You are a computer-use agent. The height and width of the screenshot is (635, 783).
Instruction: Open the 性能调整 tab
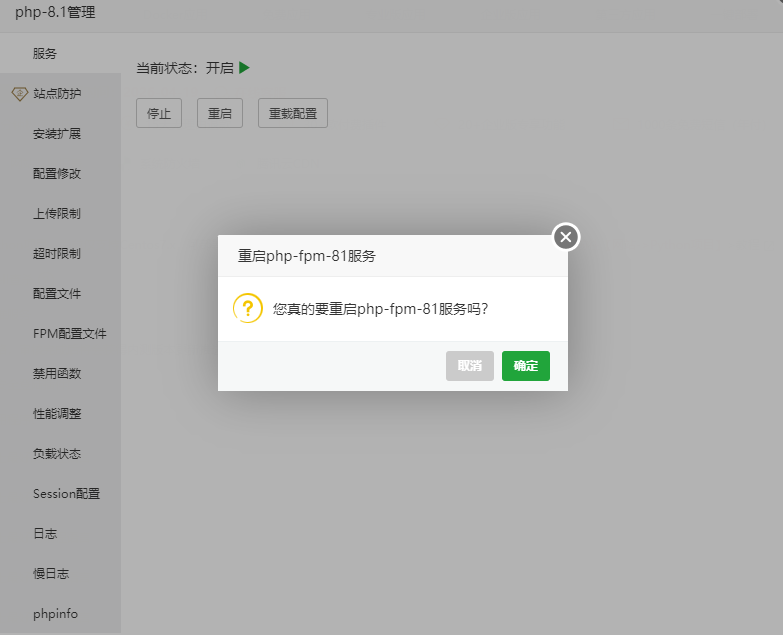pyautogui.click(x=57, y=413)
